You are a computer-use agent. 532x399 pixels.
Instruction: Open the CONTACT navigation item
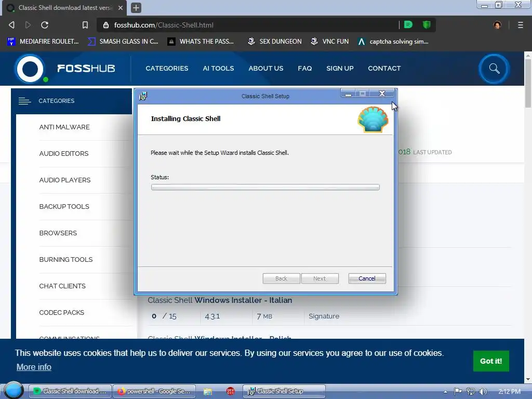click(384, 68)
